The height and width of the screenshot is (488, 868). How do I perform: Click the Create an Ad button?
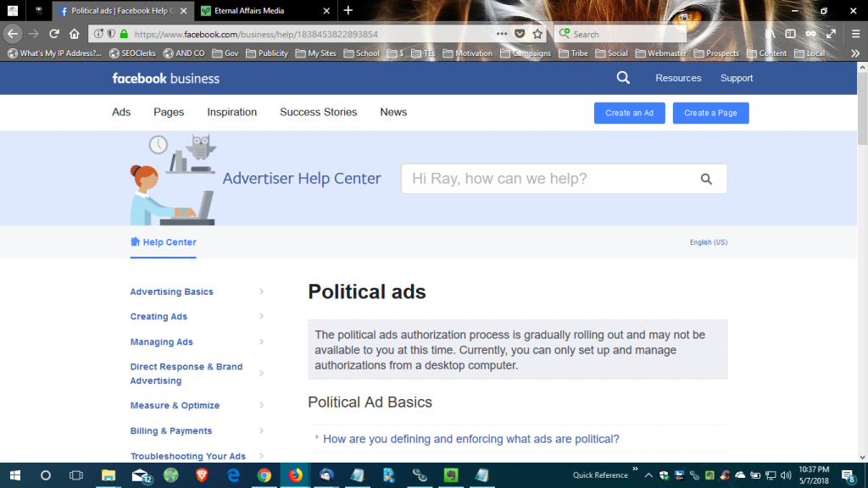click(629, 113)
